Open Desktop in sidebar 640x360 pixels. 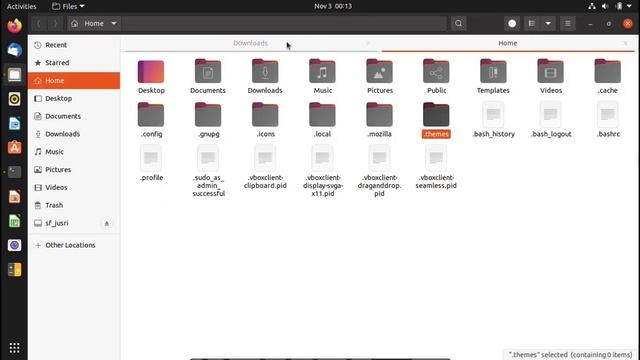[74, 98]
